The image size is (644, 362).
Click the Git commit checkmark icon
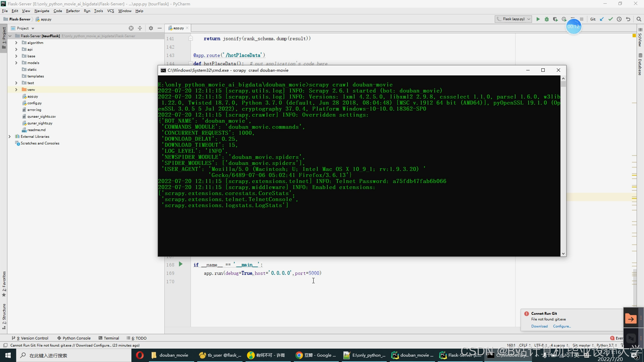(610, 19)
